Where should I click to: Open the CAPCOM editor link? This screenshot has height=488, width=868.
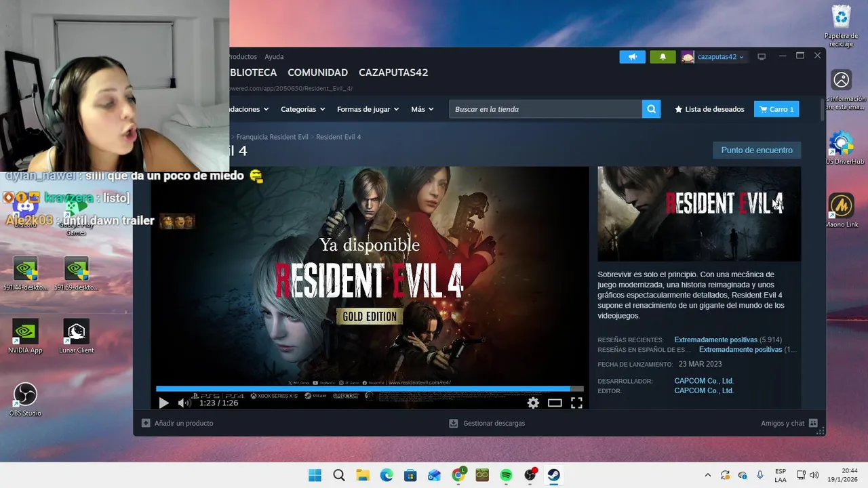pyautogui.click(x=704, y=391)
